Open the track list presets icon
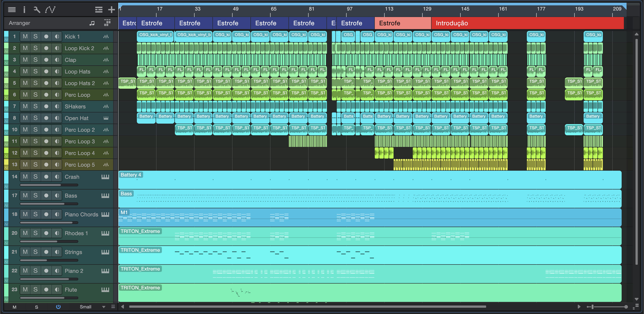This screenshot has height=314, width=644. click(99, 9)
